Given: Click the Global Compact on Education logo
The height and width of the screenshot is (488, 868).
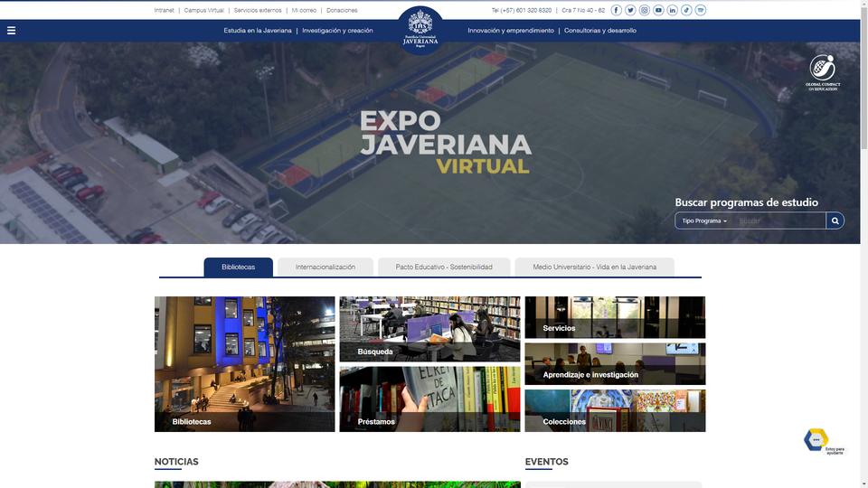Looking at the screenshot, I should tap(823, 72).
